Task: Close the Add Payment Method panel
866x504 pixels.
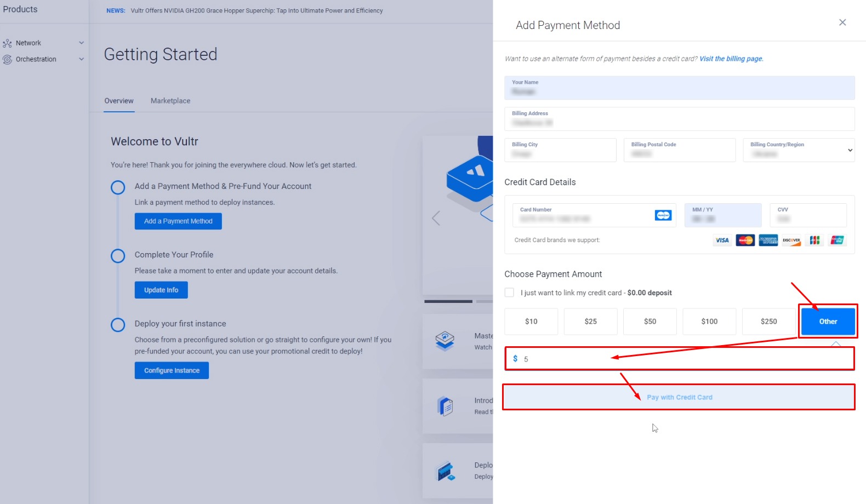Action: (x=842, y=22)
